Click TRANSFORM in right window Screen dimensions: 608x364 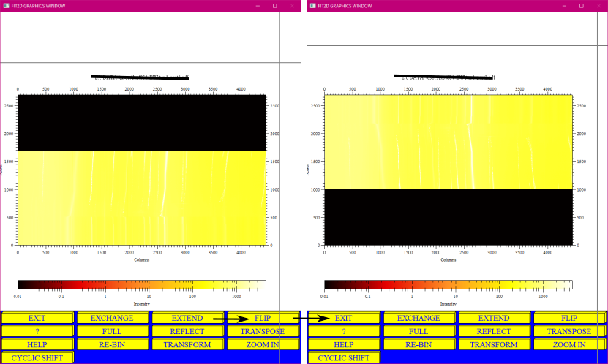pos(494,344)
